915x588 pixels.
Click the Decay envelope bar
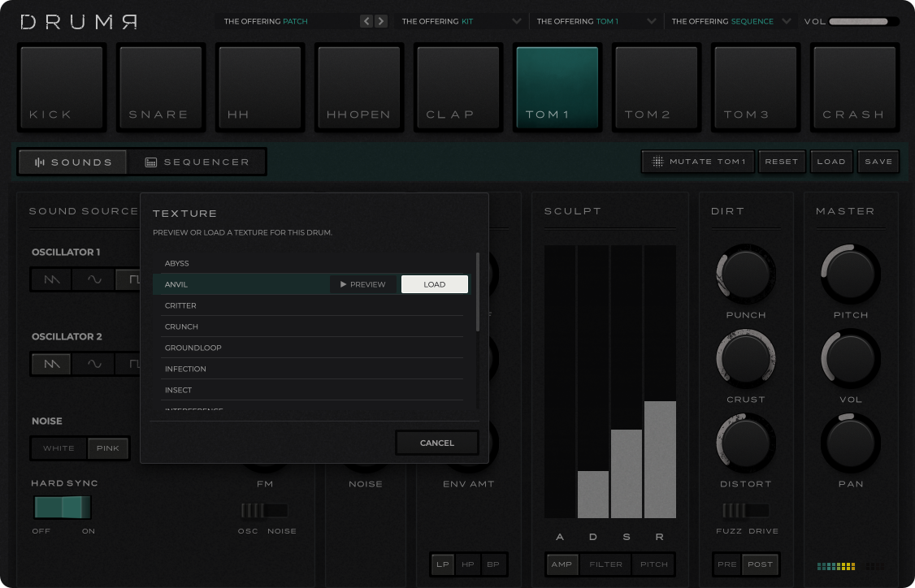(593, 382)
